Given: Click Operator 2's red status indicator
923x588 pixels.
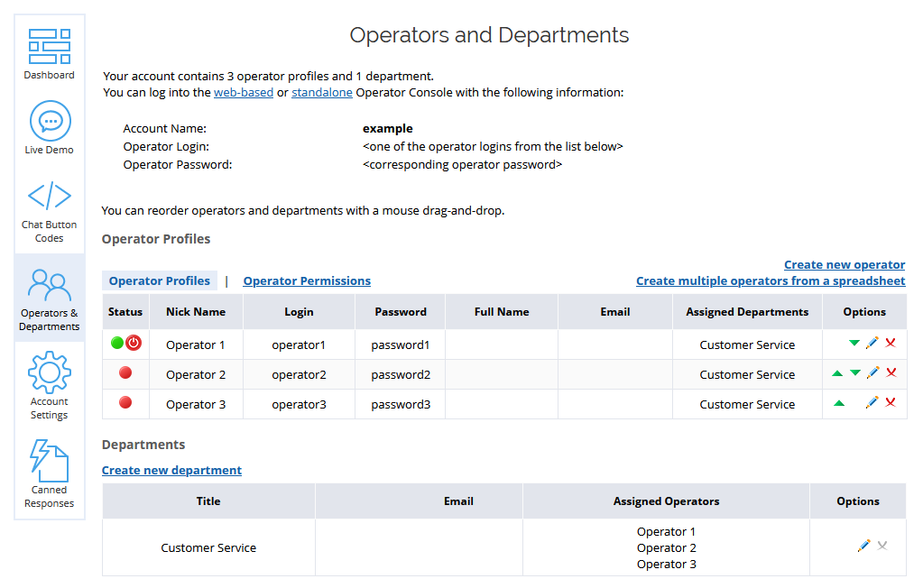Looking at the screenshot, I should (x=125, y=372).
